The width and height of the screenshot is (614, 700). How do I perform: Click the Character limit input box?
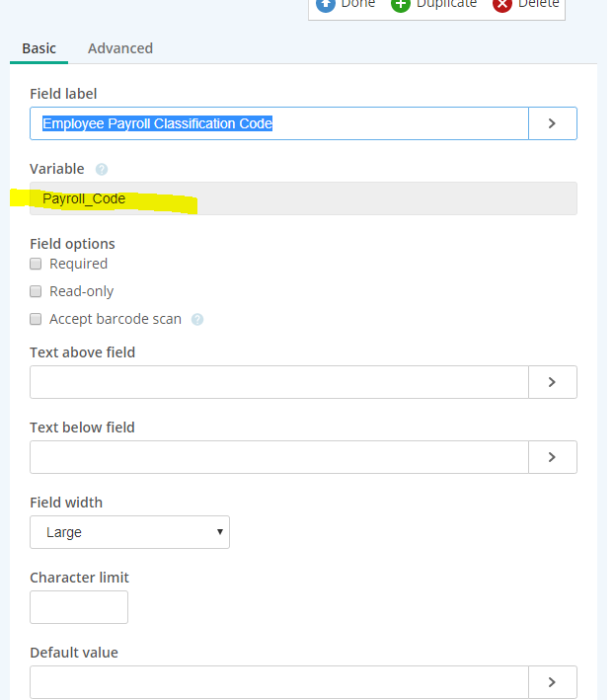coord(79,607)
